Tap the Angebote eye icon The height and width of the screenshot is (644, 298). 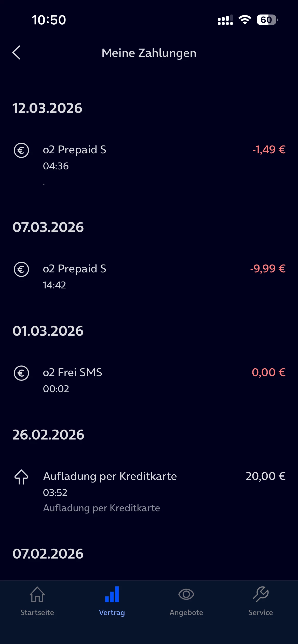(186, 595)
